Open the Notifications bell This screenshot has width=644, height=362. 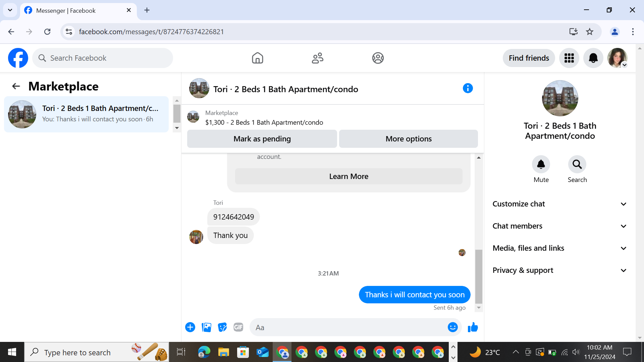[593, 58]
